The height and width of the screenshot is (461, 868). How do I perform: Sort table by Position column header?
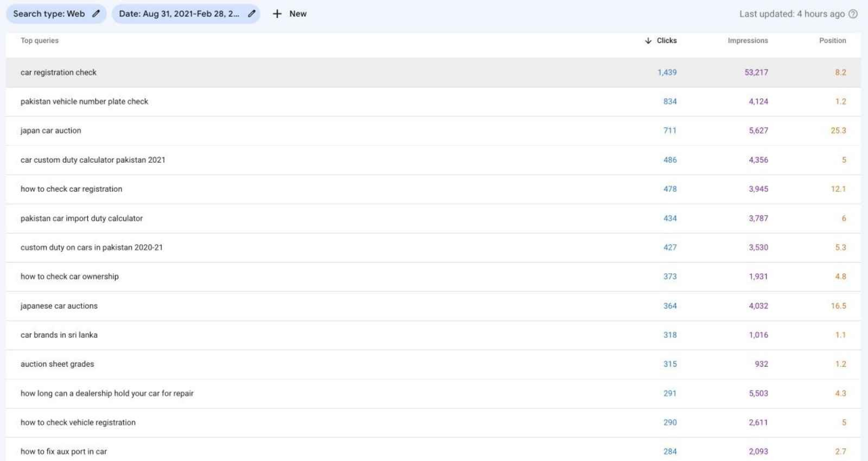point(832,41)
